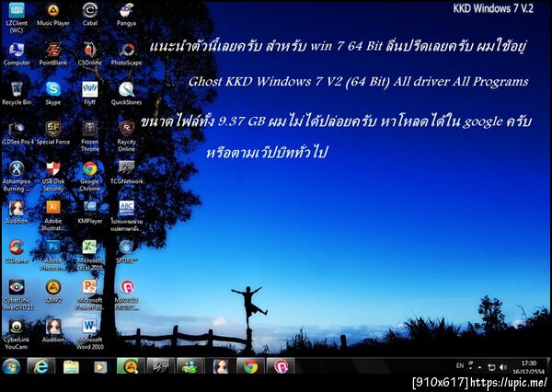Screen dimensions: 552x392
Task: Open the Pangya desktop icon
Action: tap(126, 15)
